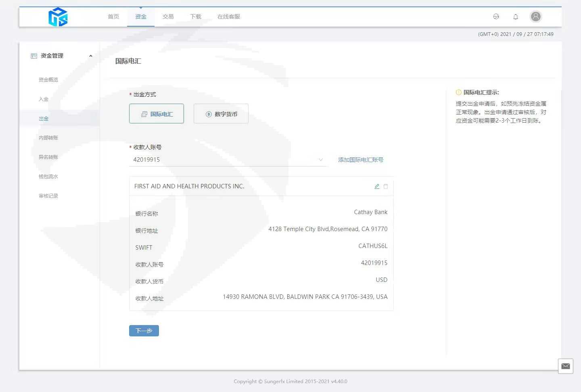Click the 添加国际电汇账号 link
581x392 pixels.
[361, 160]
